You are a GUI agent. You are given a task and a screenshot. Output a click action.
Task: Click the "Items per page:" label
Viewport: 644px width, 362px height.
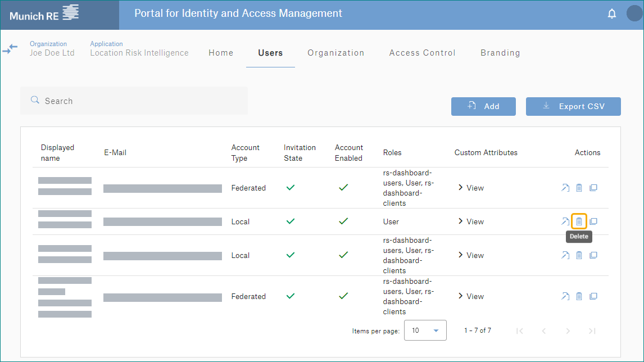pos(376,331)
